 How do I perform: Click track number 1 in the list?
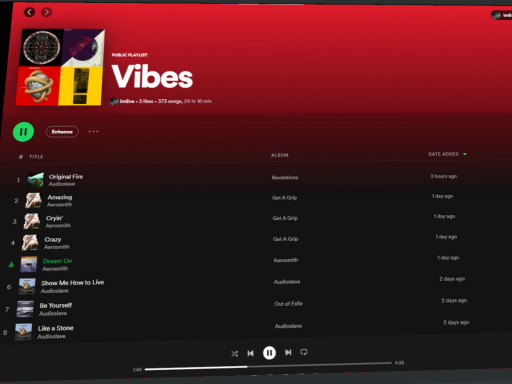(18, 180)
